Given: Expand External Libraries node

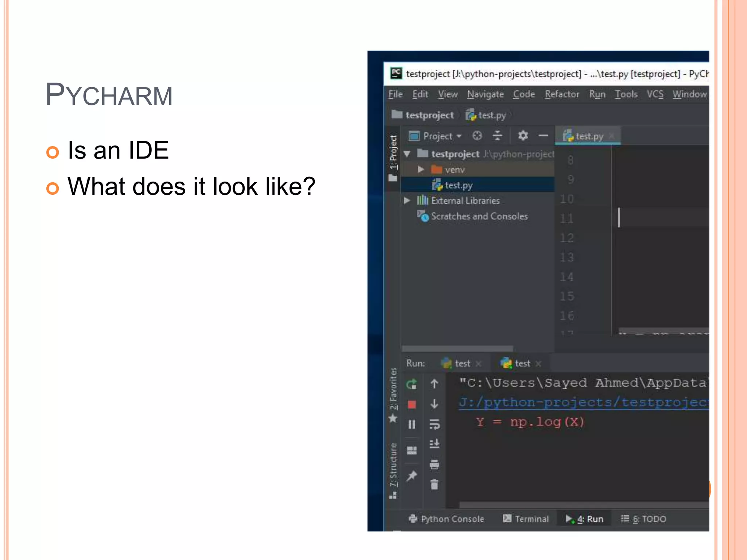Looking at the screenshot, I should [x=407, y=201].
